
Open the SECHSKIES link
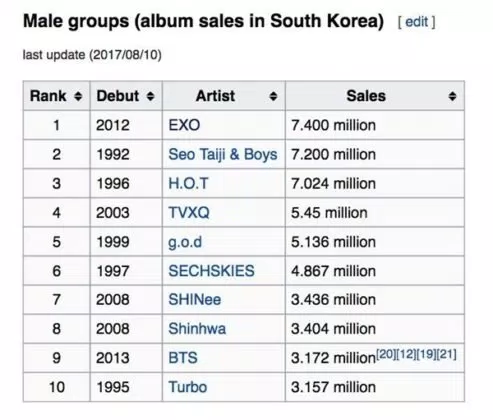coord(211,271)
